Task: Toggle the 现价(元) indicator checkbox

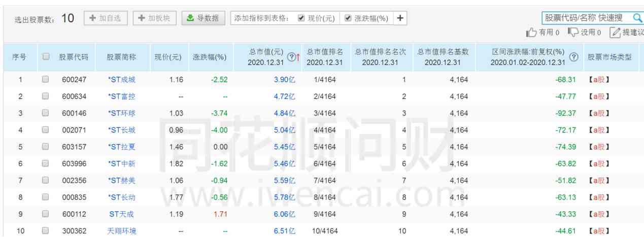Action: pos(301,18)
